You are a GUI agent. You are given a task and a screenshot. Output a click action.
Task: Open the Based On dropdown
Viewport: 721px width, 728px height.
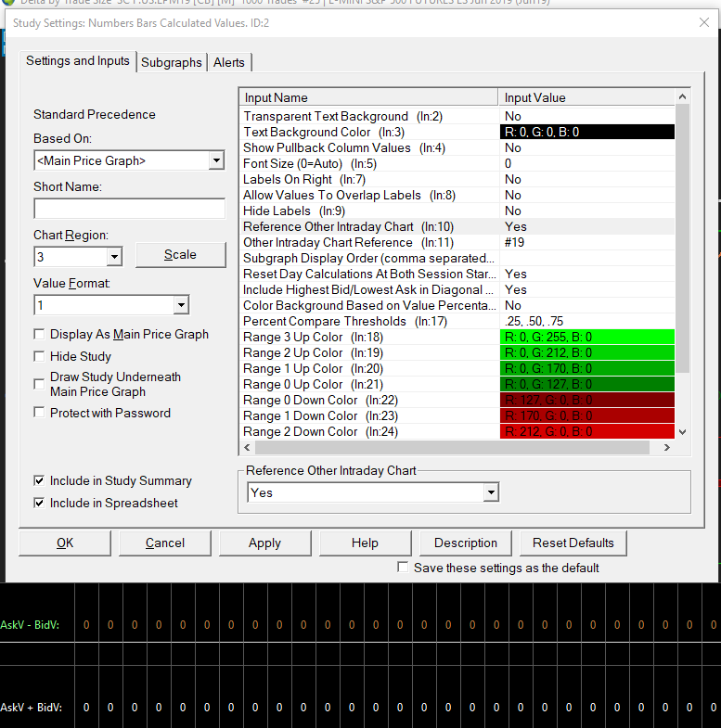point(216,160)
